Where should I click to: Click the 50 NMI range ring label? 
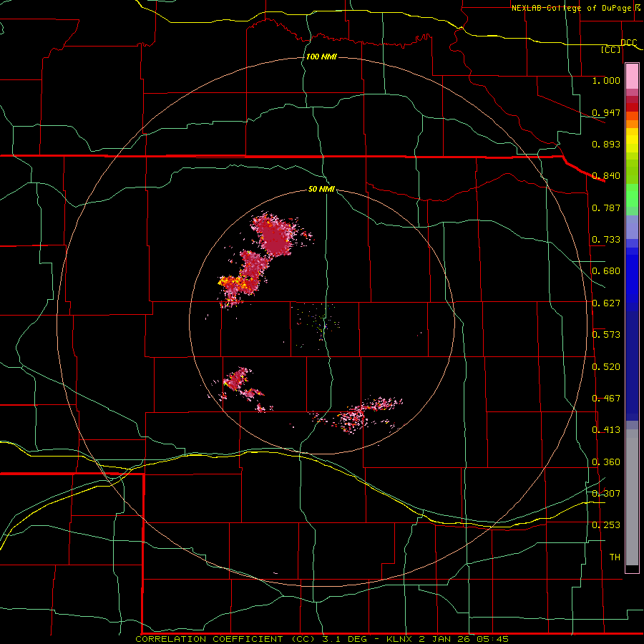321,189
